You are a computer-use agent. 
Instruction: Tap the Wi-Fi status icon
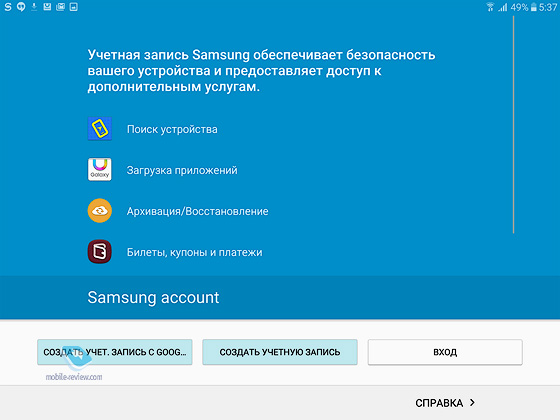pos(490,7)
